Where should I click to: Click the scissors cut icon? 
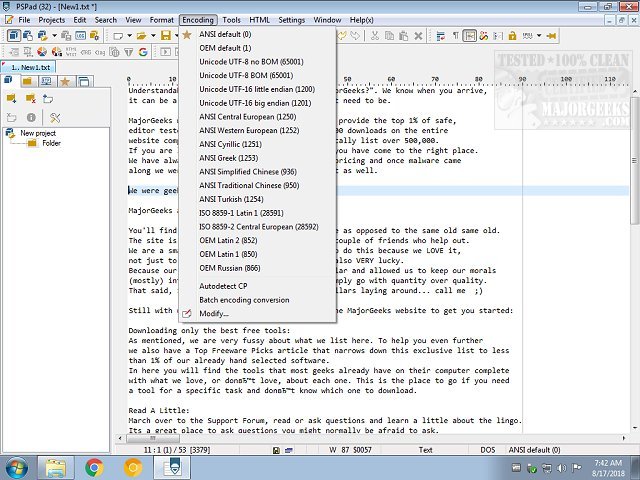coord(375,36)
